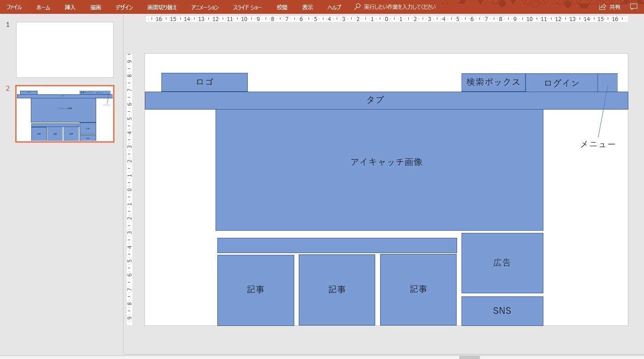
Task: Open the Comments icon at top right
Action: (x=633, y=7)
